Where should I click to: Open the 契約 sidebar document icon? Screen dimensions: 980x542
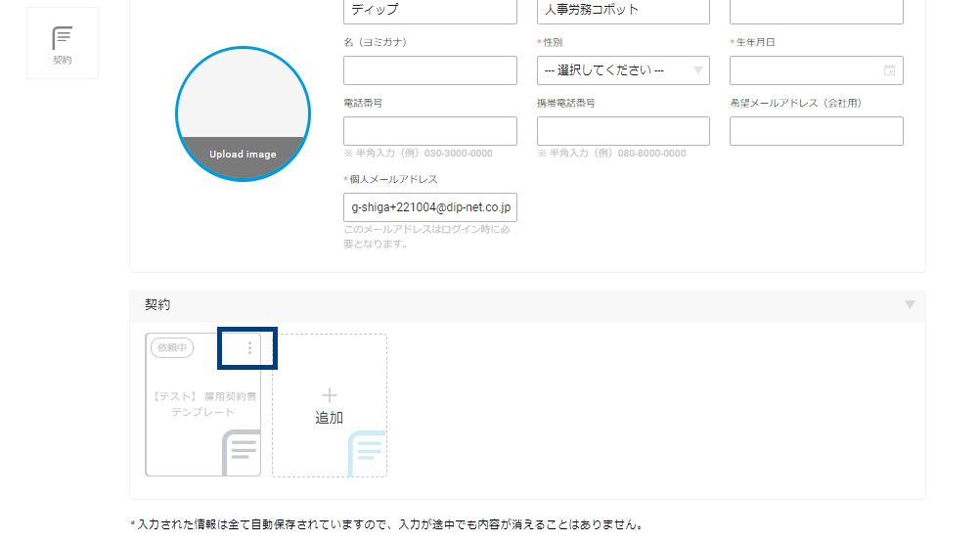click(x=62, y=38)
